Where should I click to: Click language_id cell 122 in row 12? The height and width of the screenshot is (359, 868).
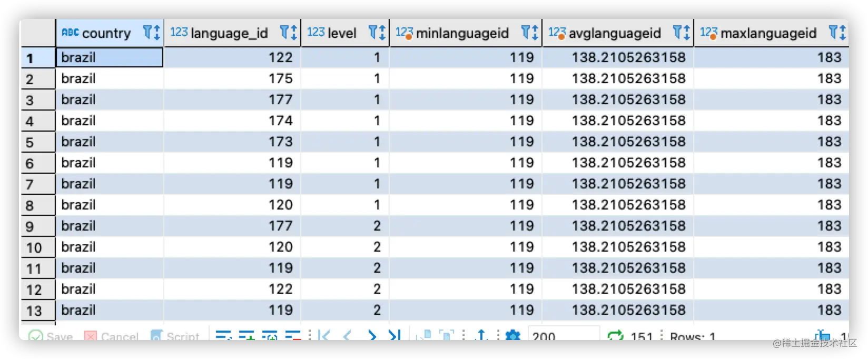point(232,289)
